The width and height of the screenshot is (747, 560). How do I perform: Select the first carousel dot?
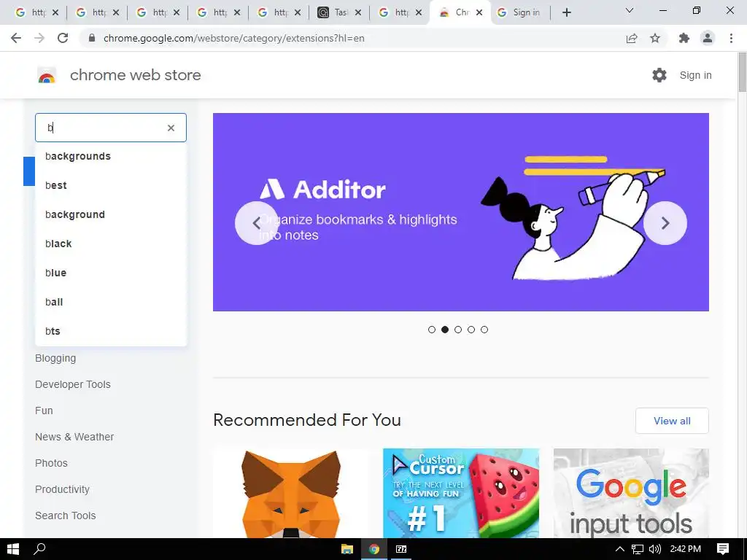click(432, 330)
